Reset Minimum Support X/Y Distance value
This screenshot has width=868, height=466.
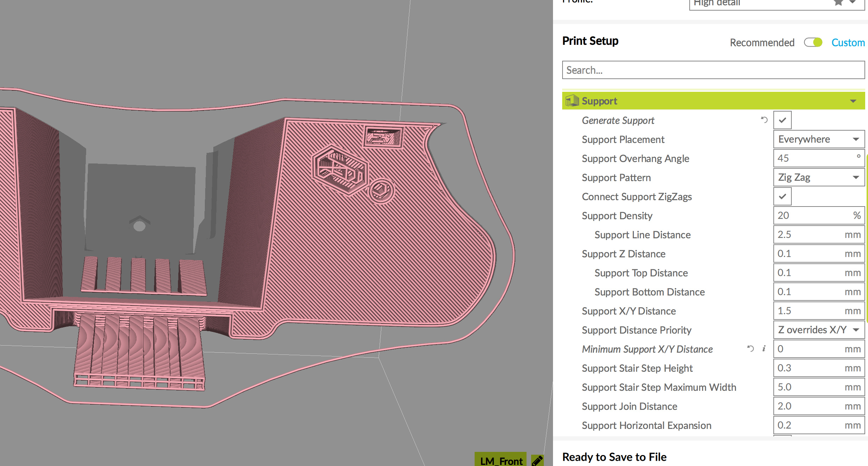(x=750, y=349)
